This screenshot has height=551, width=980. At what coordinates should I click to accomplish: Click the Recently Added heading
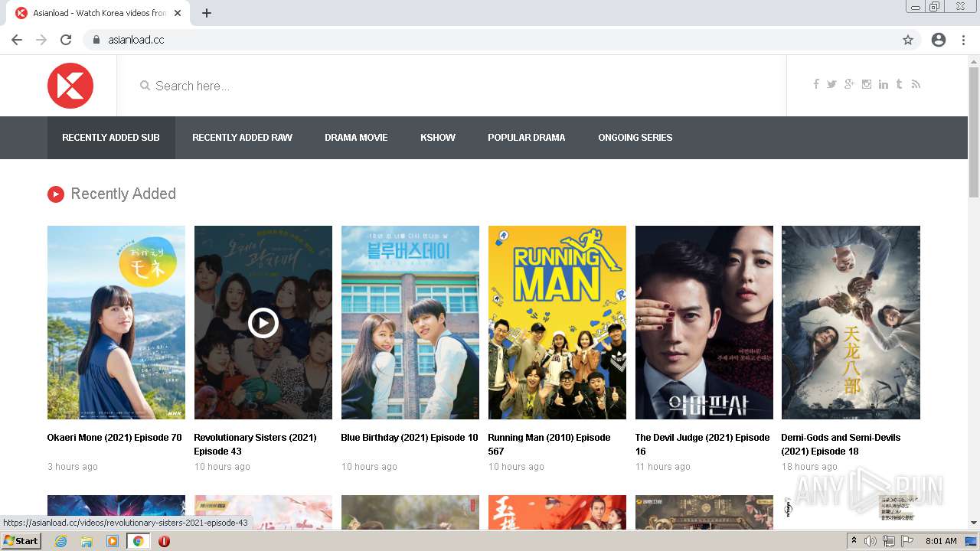(123, 194)
